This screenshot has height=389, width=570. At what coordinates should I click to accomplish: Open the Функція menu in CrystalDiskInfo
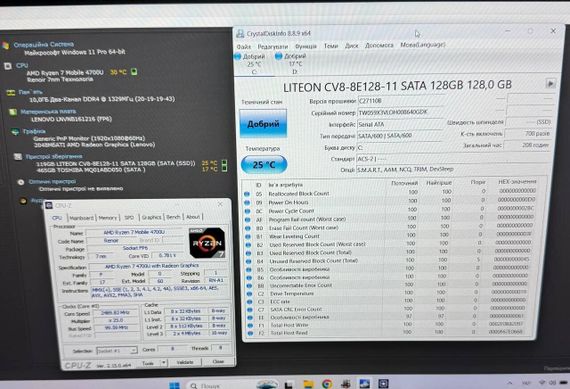pos(306,46)
